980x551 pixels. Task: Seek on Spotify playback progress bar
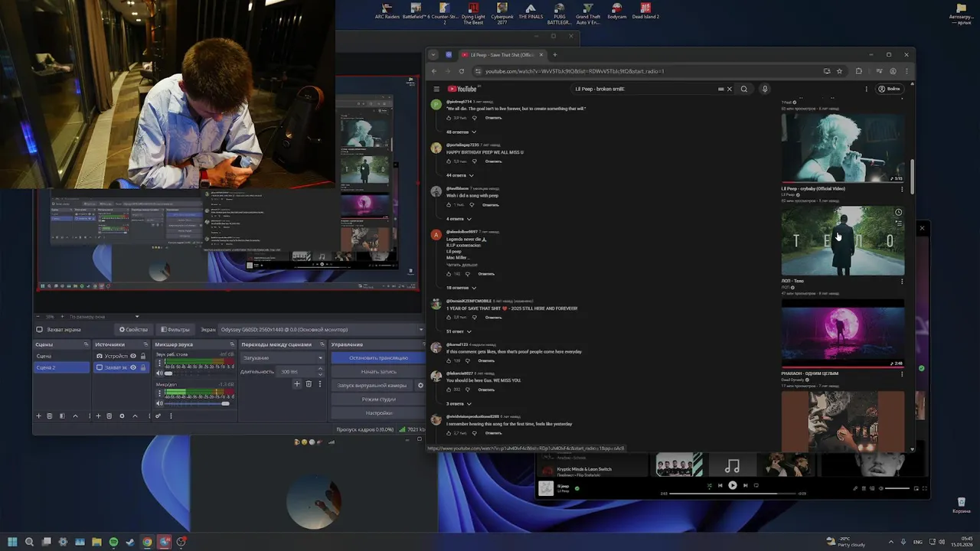[732, 494]
